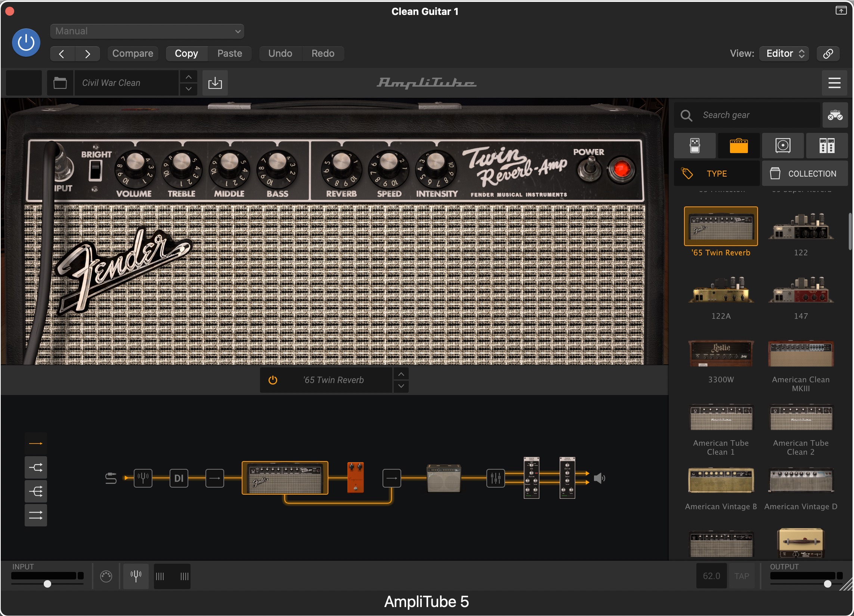Select previous preset with up chevron

click(x=189, y=77)
